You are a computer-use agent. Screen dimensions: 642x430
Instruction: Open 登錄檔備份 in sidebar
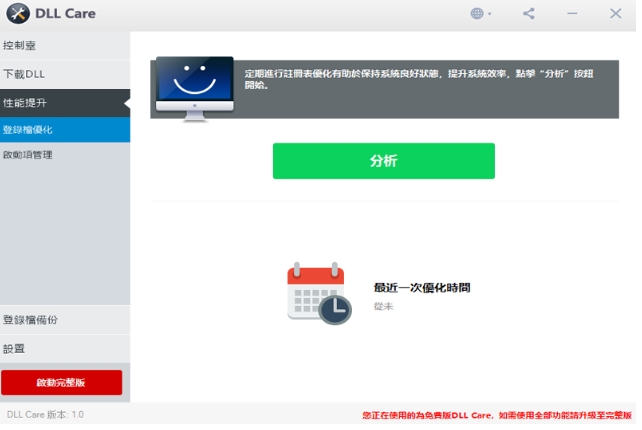[x=65, y=320]
